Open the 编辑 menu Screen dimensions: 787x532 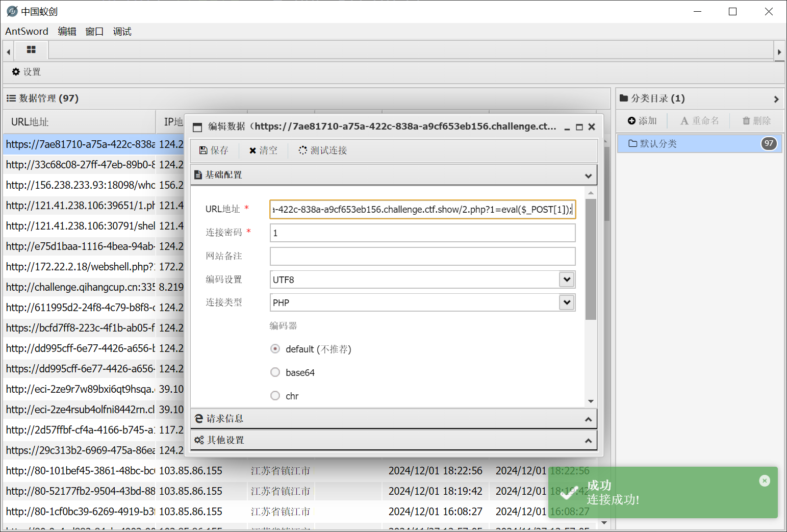click(67, 32)
